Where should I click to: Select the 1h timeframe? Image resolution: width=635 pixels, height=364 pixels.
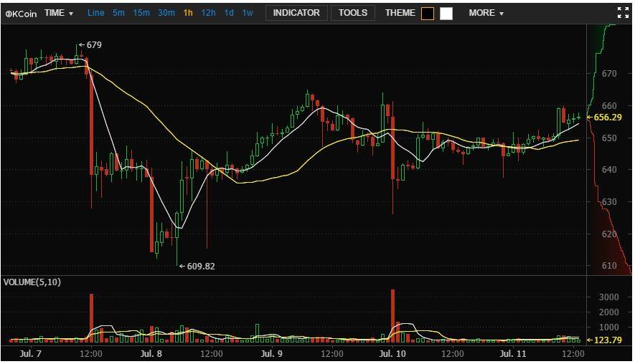click(188, 13)
